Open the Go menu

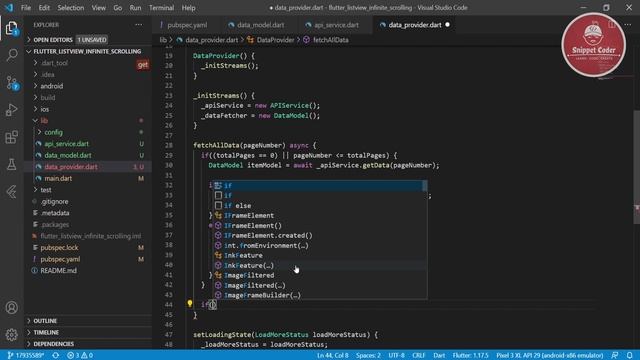tap(118, 8)
